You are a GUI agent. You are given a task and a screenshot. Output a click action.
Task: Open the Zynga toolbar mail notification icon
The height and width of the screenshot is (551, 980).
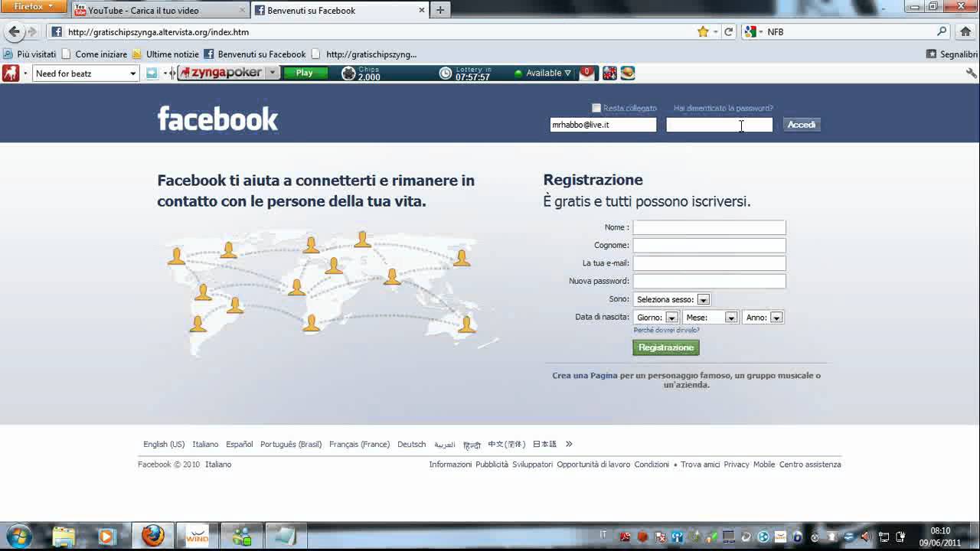pyautogui.click(x=586, y=73)
